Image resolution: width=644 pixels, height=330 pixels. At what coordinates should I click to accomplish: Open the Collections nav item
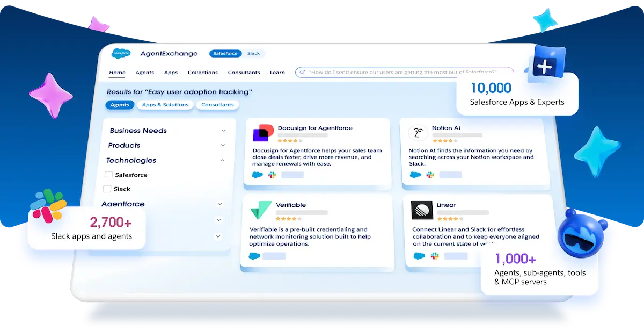[x=203, y=73]
